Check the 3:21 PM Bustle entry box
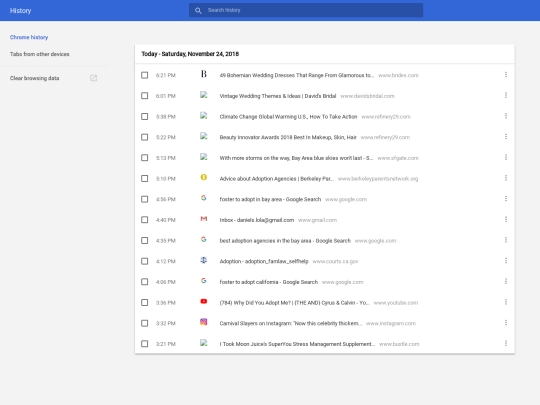Viewport: 540px width, 405px height. (x=145, y=344)
